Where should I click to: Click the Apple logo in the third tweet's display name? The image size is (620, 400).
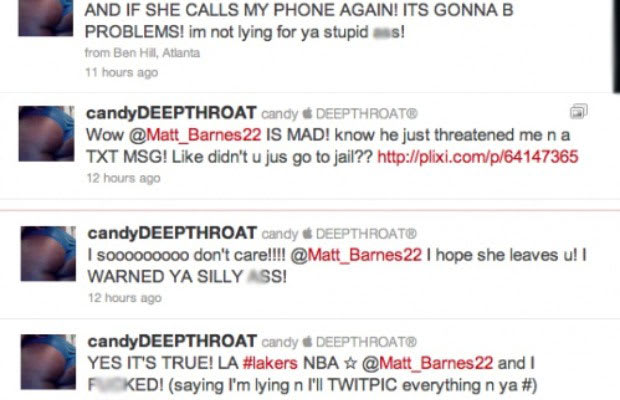pyautogui.click(x=307, y=233)
